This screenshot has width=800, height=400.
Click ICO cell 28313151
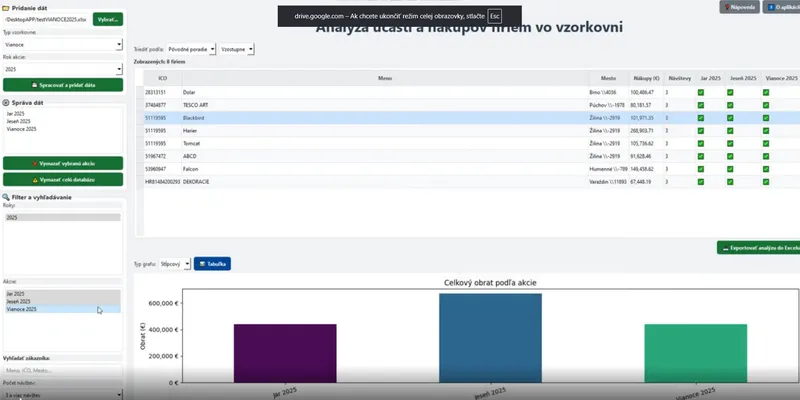click(163, 92)
